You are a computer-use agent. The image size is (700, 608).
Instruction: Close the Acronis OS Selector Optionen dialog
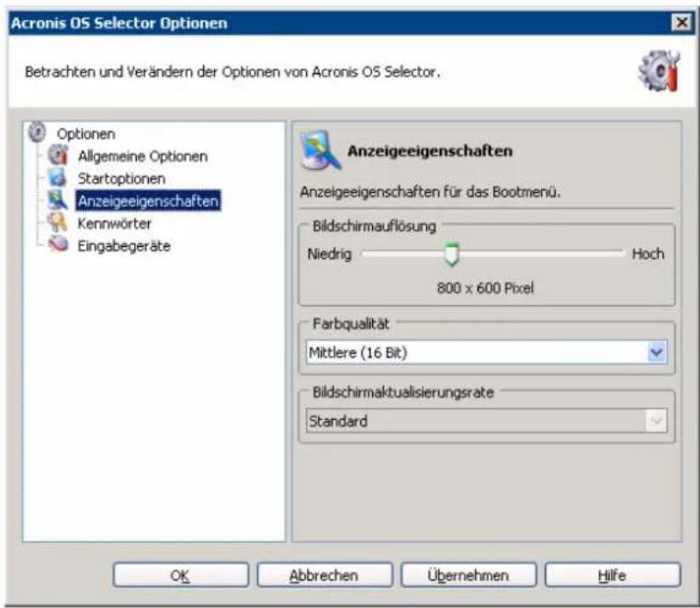(682, 22)
